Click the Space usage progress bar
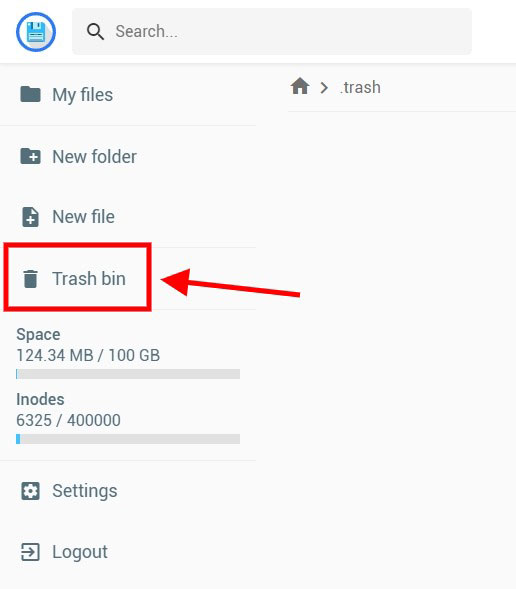 click(128, 374)
